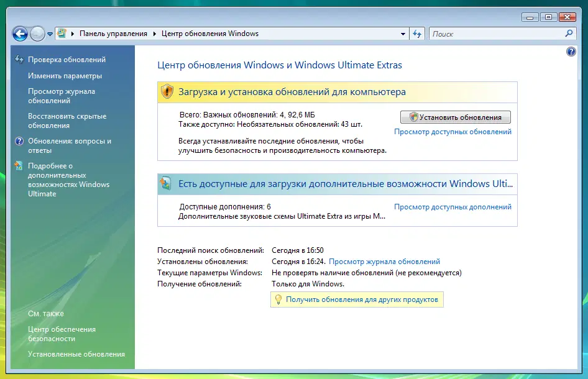Viewport: 588px width, 379px height.
Task: Click the Ultimate Extras section header icon
Action: (165, 183)
